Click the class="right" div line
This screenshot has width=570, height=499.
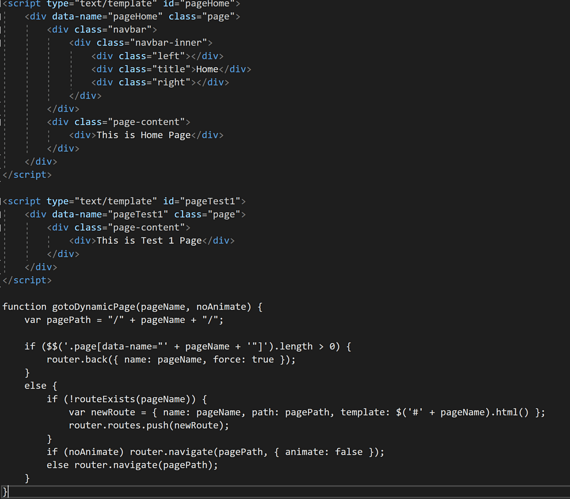tap(160, 83)
